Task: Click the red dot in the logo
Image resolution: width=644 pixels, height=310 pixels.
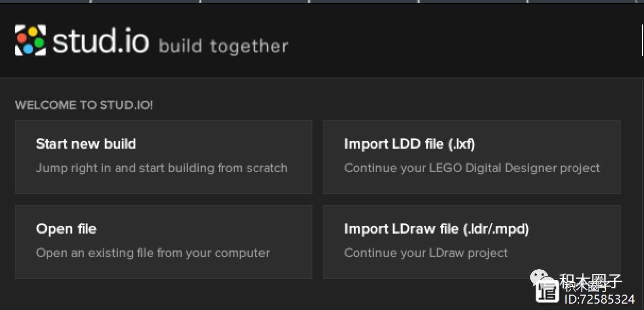Action: (x=22, y=38)
